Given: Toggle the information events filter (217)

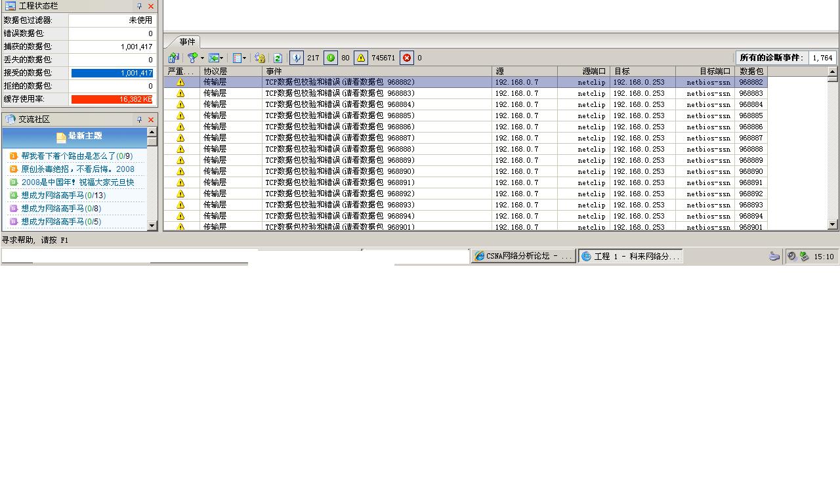Looking at the screenshot, I should (297, 58).
